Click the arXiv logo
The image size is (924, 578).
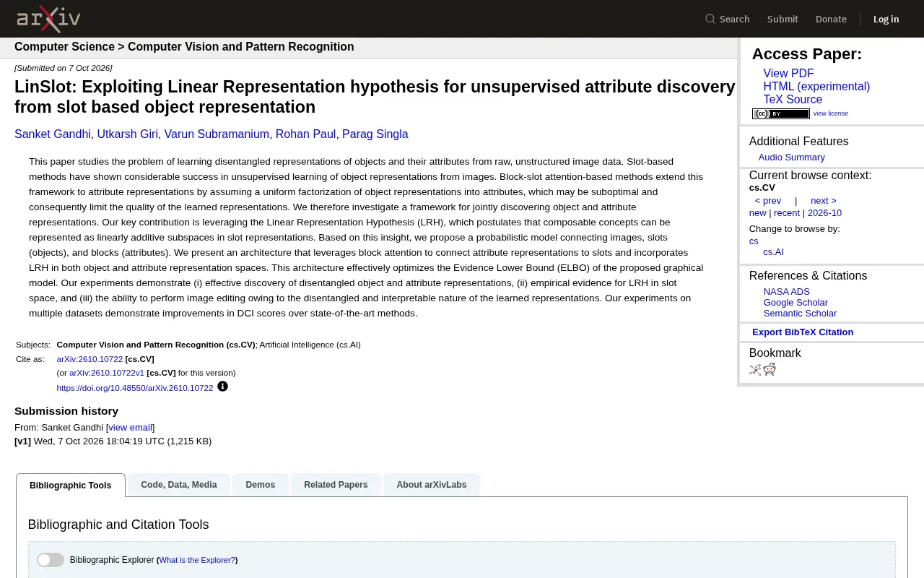(x=48, y=19)
